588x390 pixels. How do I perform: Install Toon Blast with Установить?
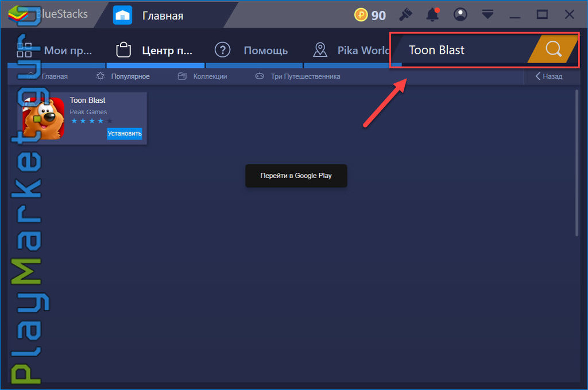125,133
